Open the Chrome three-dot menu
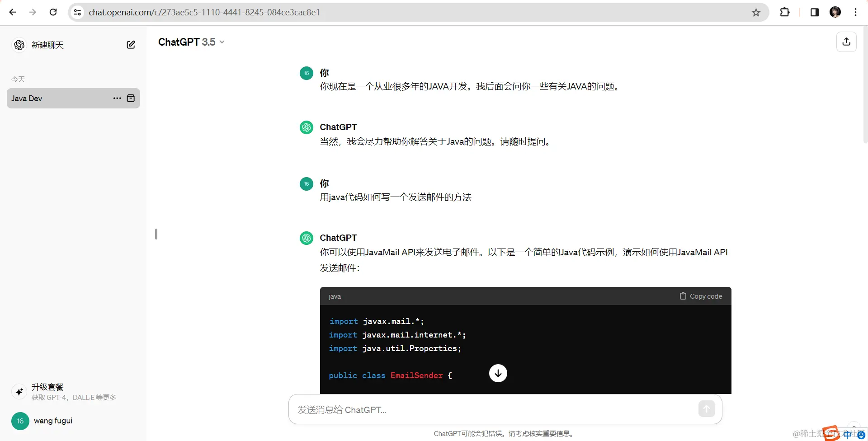This screenshot has height=441, width=868. pos(855,12)
